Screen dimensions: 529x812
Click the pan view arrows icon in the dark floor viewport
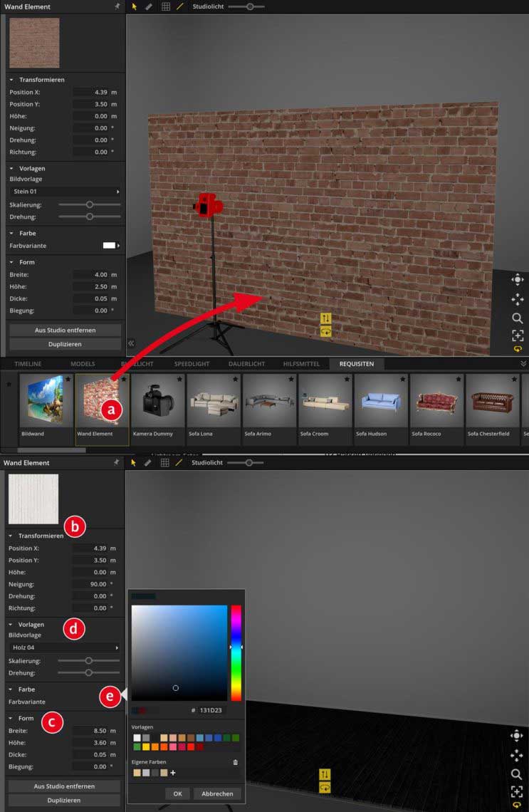[x=516, y=756]
